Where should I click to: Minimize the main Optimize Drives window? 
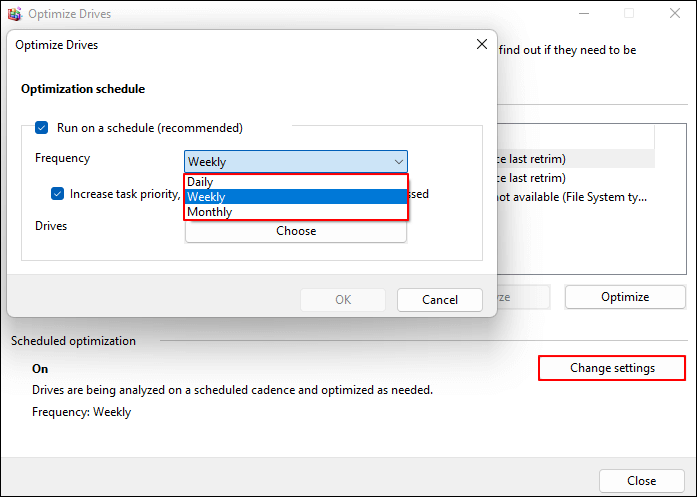pos(583,14)
